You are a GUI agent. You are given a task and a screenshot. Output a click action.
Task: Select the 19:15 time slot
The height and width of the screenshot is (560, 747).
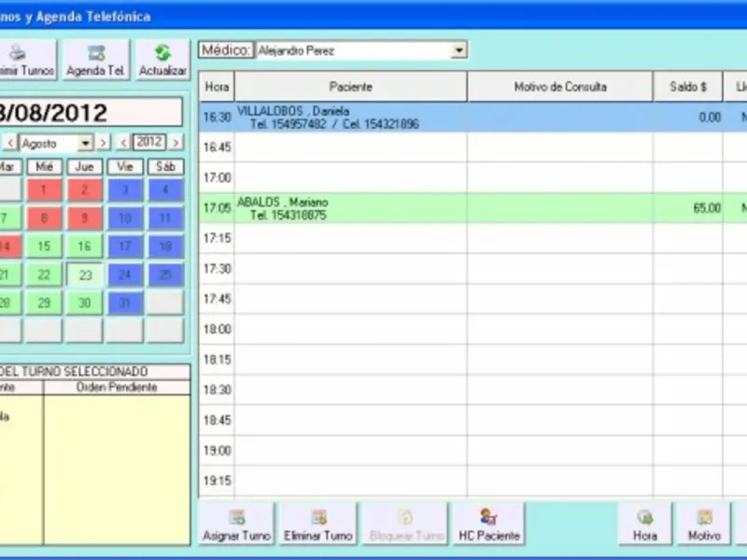click(x=473, y=481)
